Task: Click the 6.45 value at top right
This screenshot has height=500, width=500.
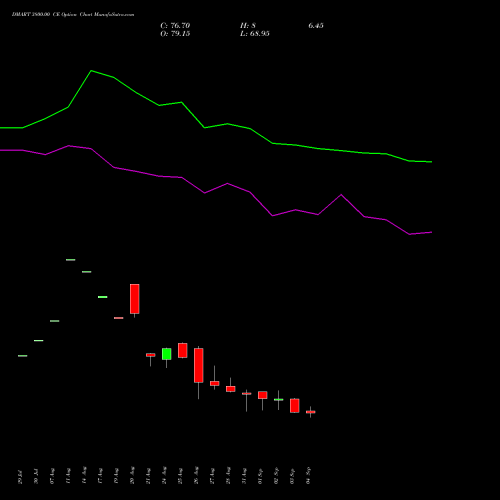Action: point(316,26)
